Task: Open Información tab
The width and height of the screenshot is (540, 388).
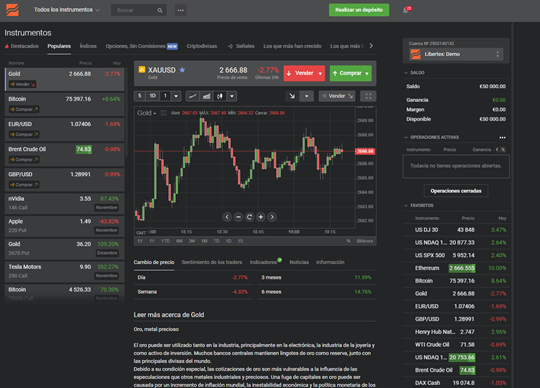Action: coord(330,262)
